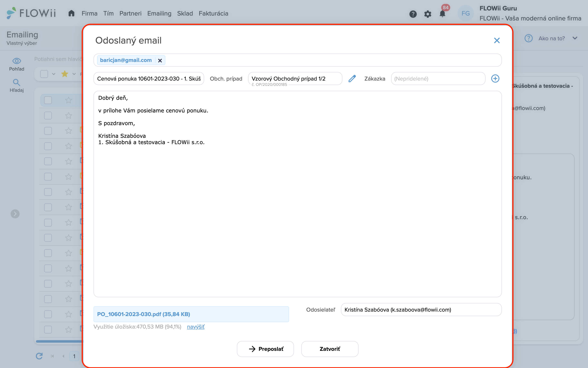Click the Ako na to help circle icon
The width and height of the screenshot is (588, 368).
528,38
